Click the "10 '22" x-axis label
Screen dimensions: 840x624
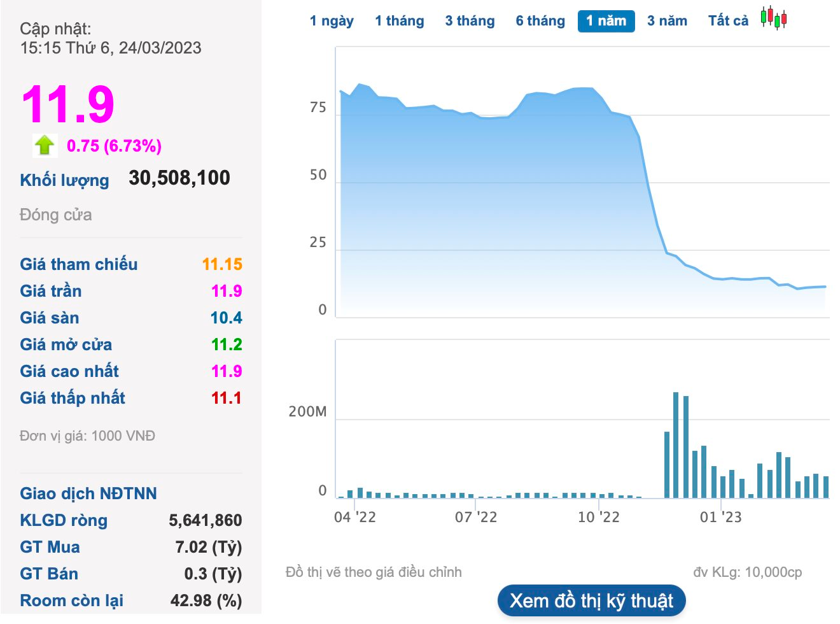[598, 517]
